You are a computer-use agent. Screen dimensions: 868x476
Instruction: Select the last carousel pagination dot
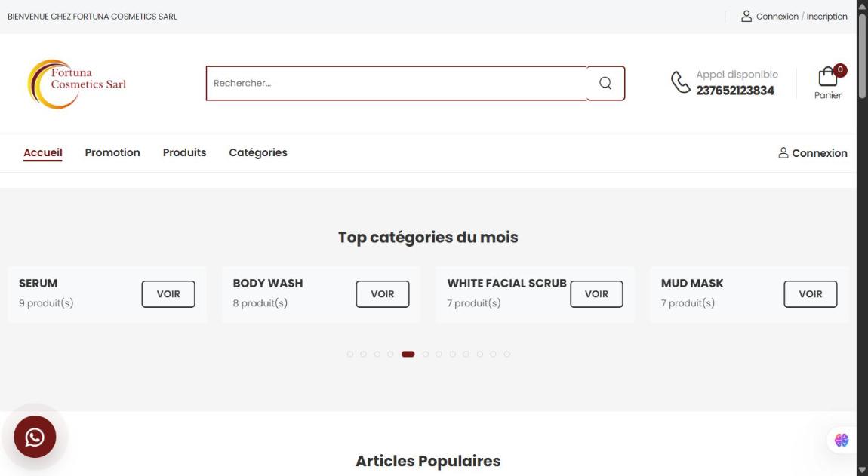tap(507, 355)
